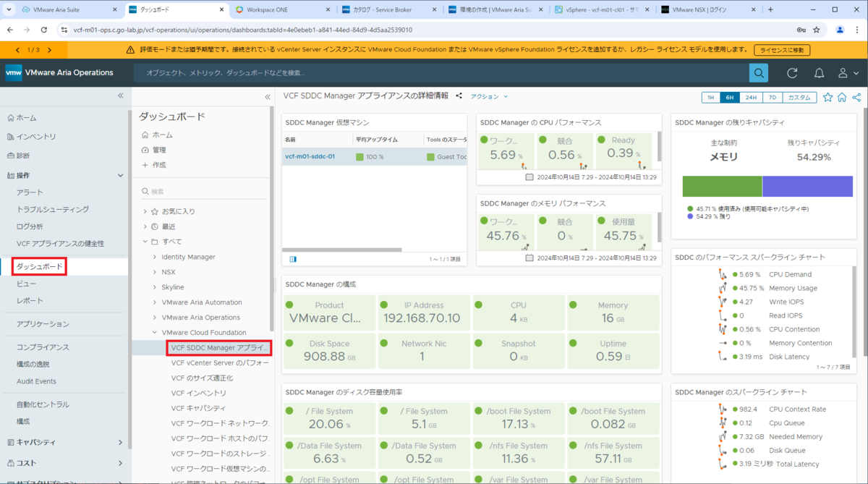Screen dimensions: 868x484
Task: Select the 7D time range
Action: [x=773, y=98]
